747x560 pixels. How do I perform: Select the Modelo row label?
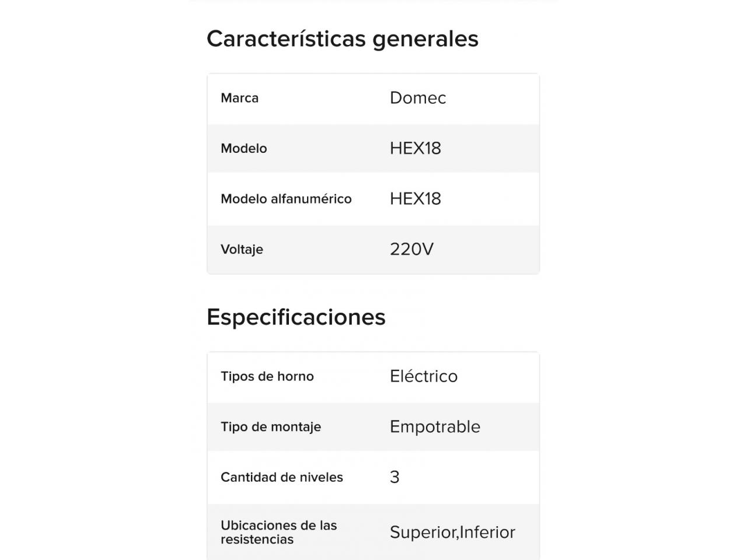243,148
